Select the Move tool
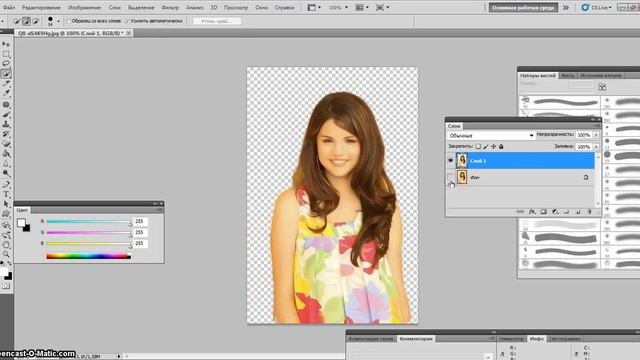This screenshot has width=640, height=360. (x=6, y=44)
